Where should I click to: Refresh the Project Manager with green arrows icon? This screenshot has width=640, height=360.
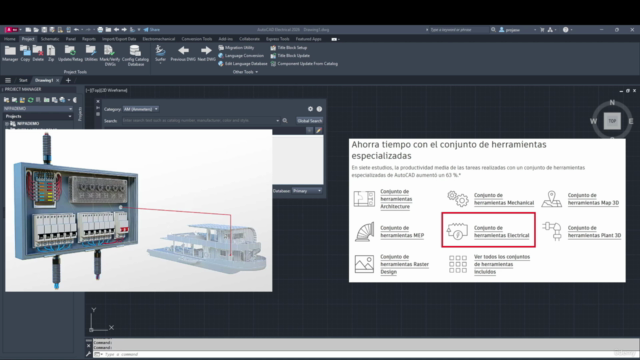click(30, 100)
